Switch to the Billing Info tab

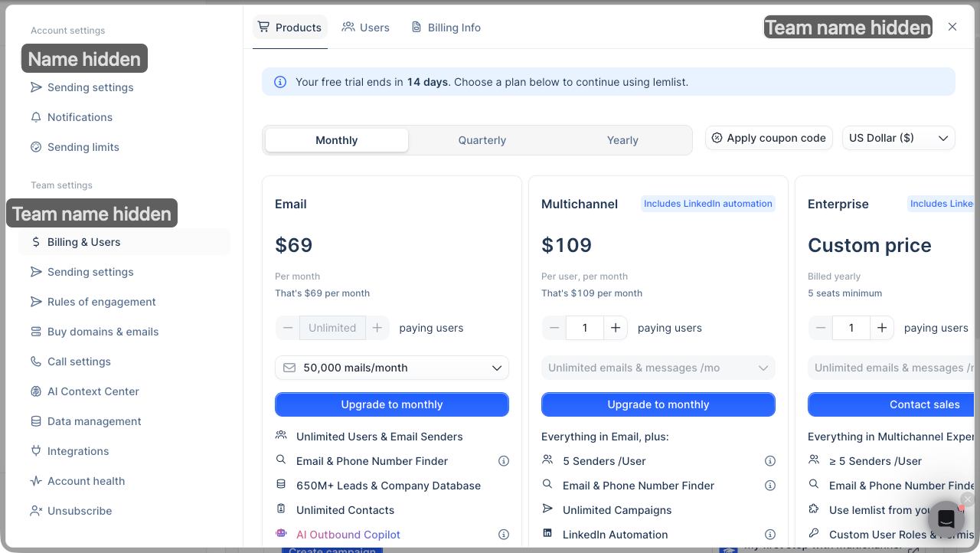pyautogui.click(x=446, y=28)
